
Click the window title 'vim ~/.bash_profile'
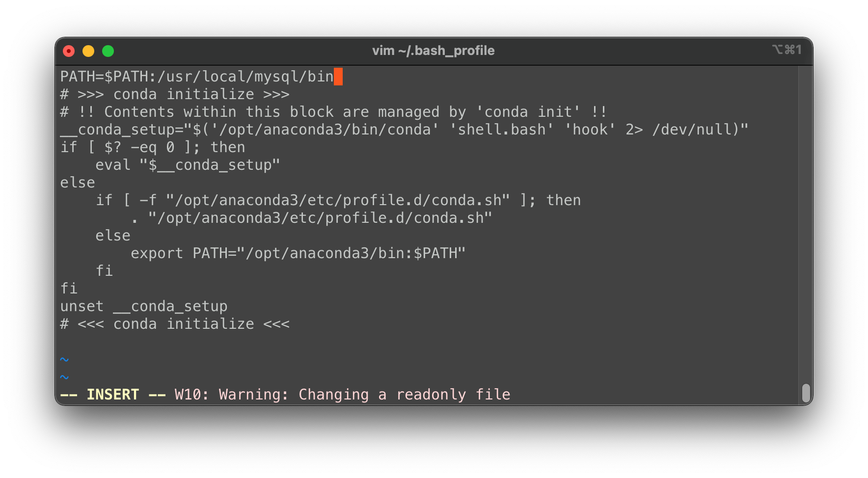click(433, 51)
